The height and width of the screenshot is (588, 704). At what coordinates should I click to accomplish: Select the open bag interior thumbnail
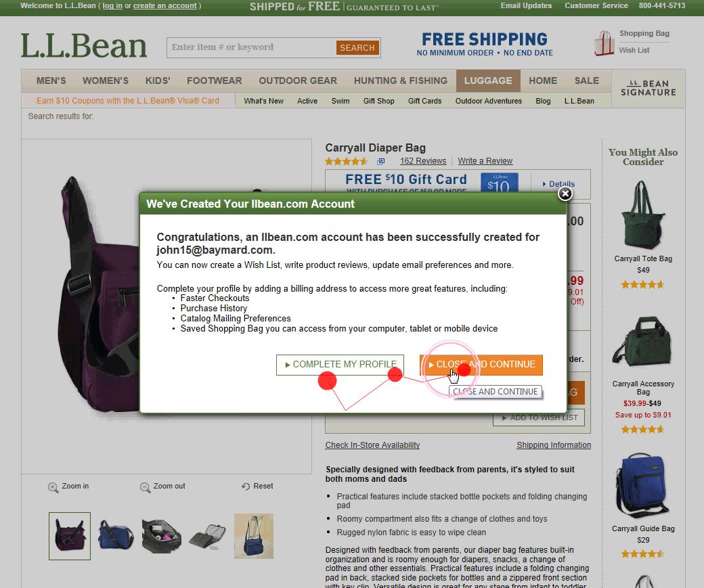point(162,536)
